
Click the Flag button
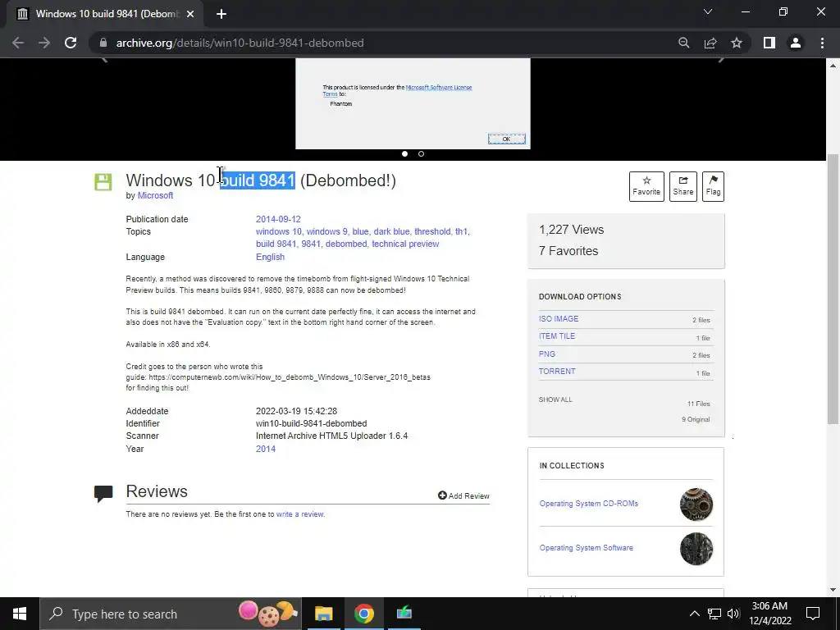(x=713, y=186)
